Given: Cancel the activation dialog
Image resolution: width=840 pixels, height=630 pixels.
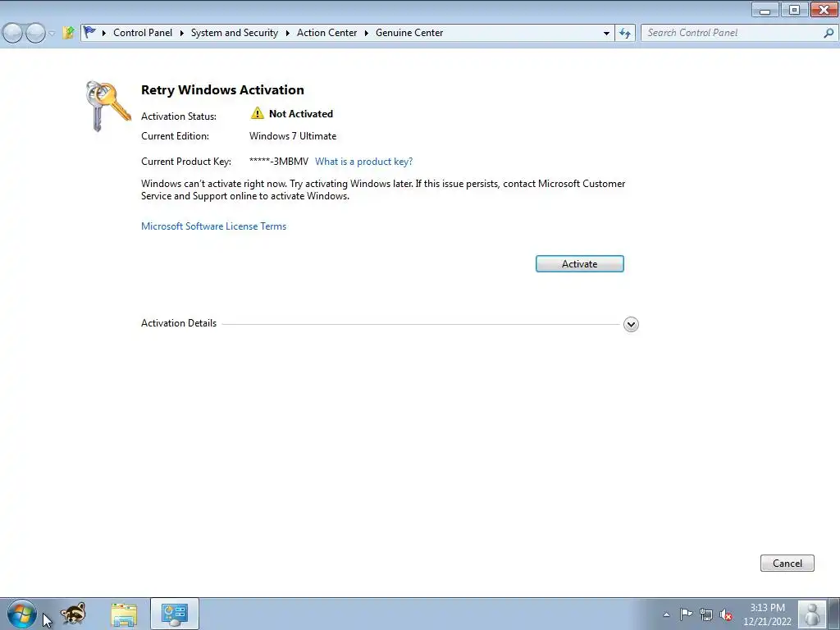Looking at the screenshot, I should tap(787, 563).
